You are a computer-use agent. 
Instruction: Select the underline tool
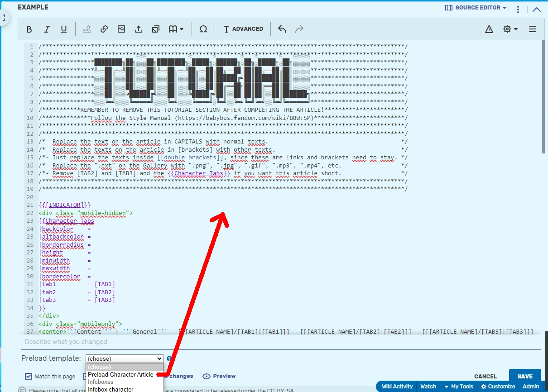[64, 29]
